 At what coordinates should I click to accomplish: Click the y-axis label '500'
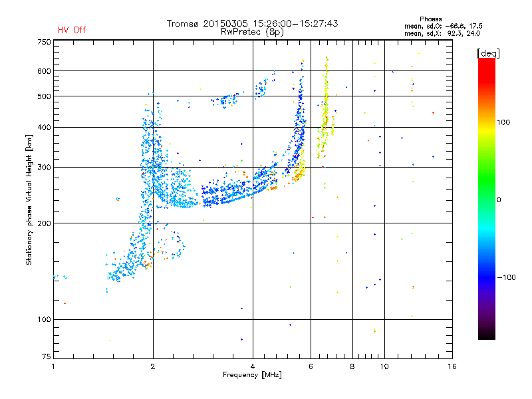pyautogui.click(x=44, y=96)
